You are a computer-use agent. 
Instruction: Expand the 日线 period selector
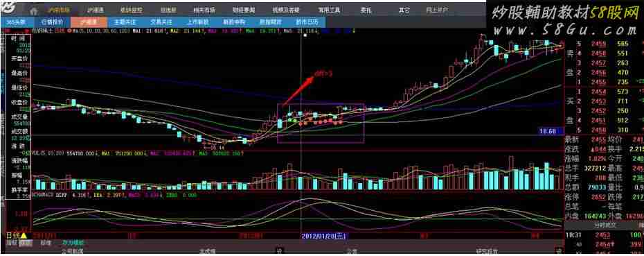point(13,236)
